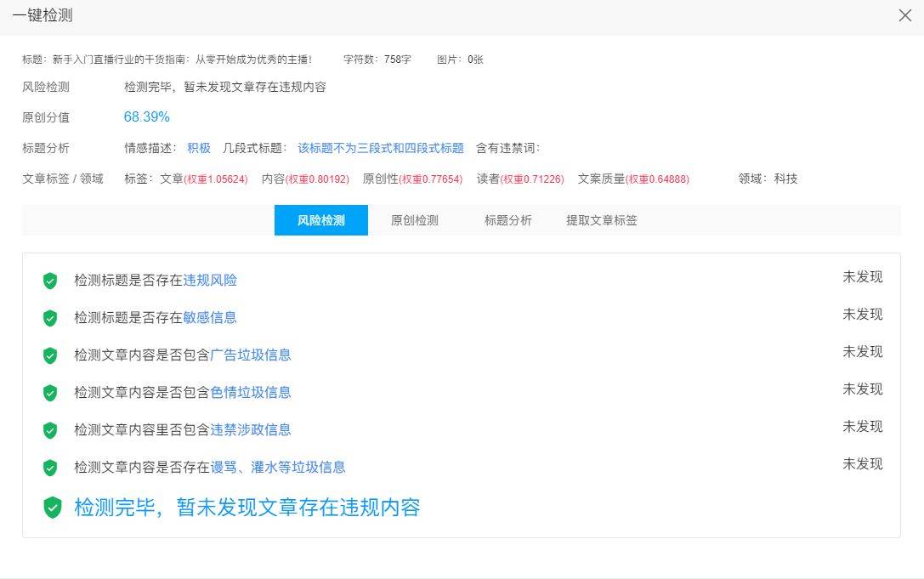Click 未发现 result in the 广告垃圾信息 row
Viewport: 924px width, 579px height.
tap(863, 352)
